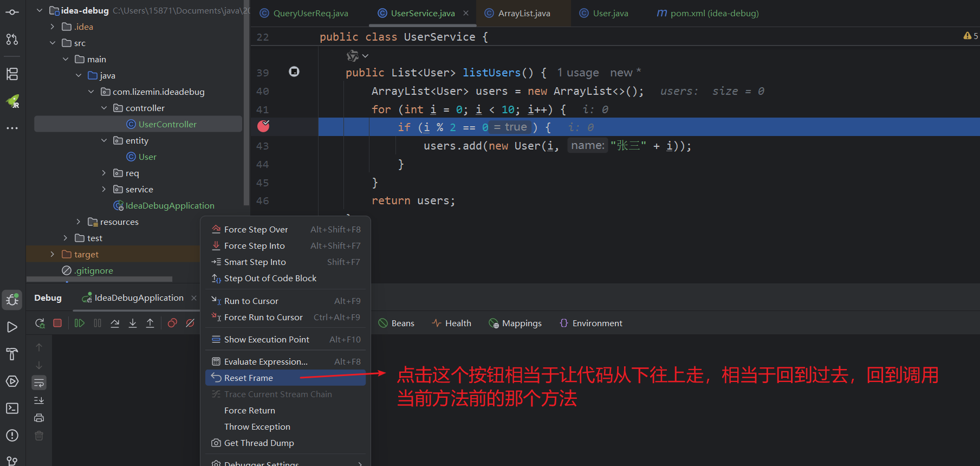
Task: Step into the current method
Action: pyautogui.click(x=133, y=323)
